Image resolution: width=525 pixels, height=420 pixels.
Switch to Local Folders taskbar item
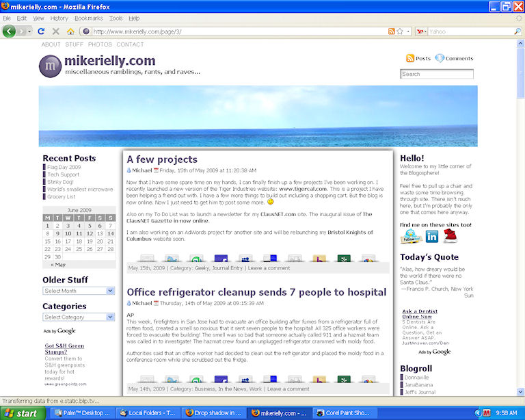(x=148, y=413)
